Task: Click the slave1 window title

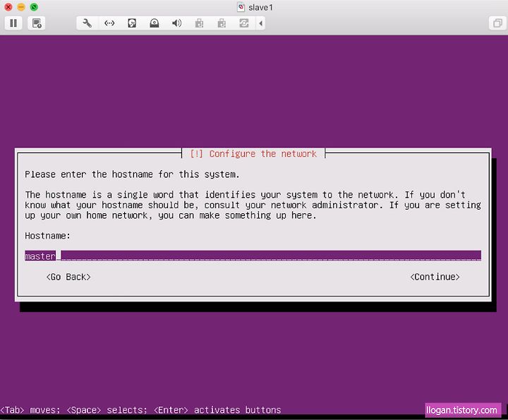Action: click(x=260, y=8)
